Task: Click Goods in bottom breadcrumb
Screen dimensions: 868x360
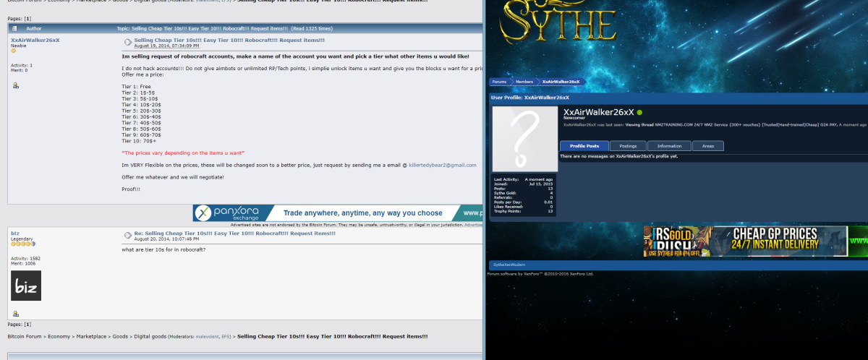Action: [x=119, y=336]
